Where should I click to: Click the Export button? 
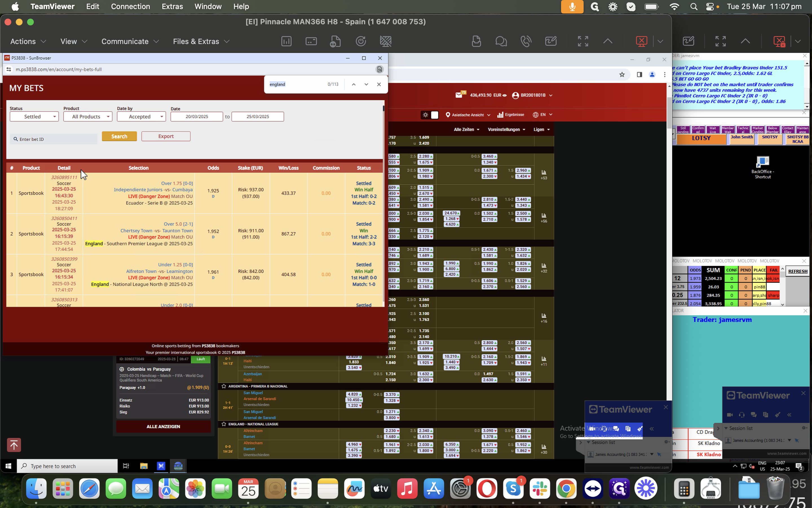click(x=166, y=136)
